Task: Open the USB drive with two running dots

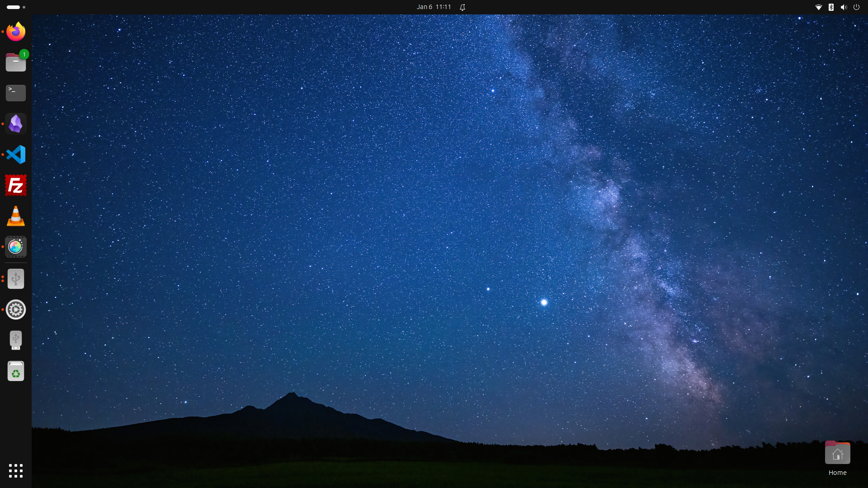Action: tap(16, 279)
